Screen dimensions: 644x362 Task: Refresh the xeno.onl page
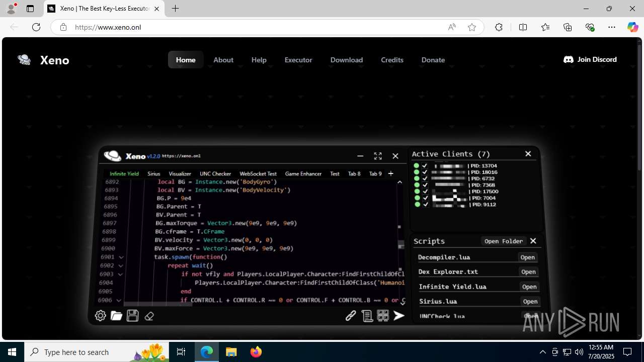pos(36,27)
